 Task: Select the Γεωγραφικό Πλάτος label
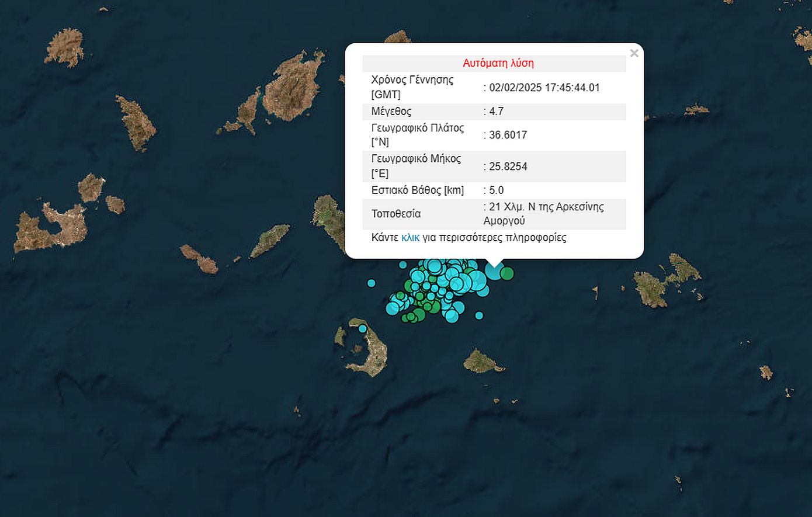418,128
